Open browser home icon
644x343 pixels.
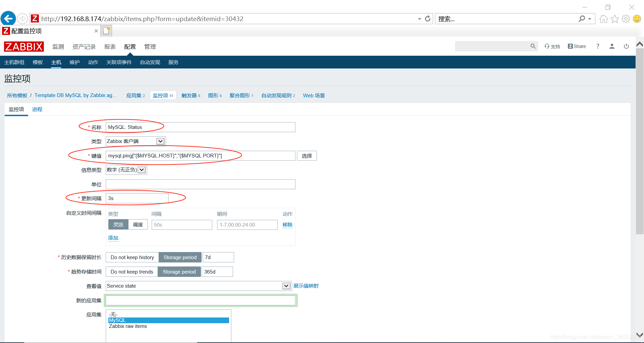[604, 19]
